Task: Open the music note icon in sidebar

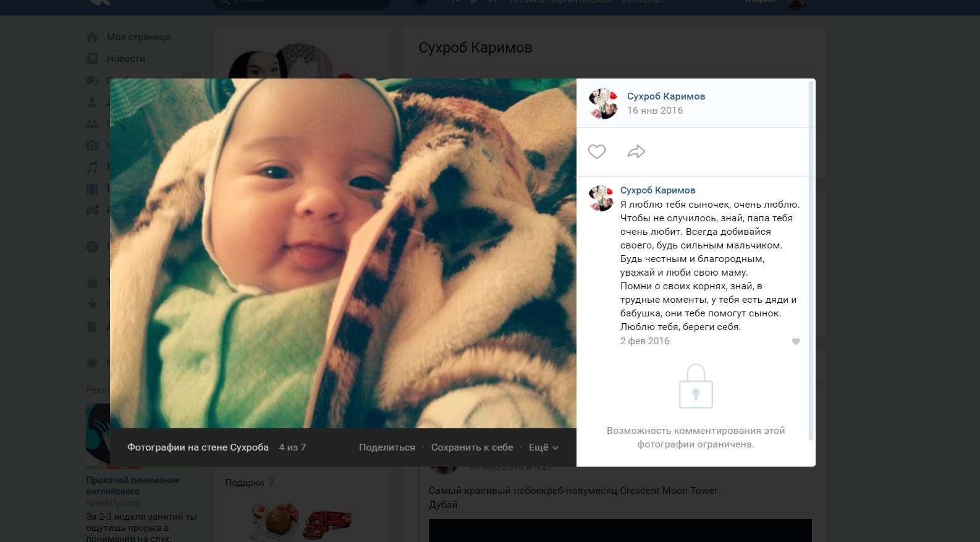Action: [x=92, y=167]
